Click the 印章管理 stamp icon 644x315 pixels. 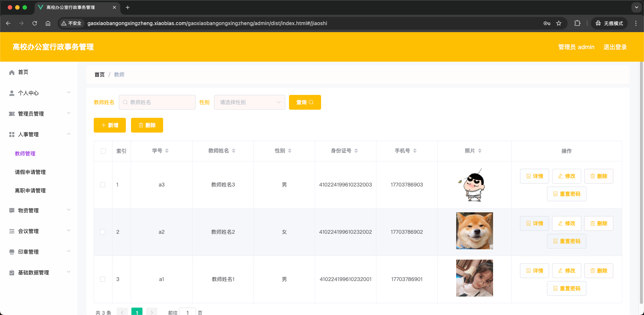(12, 252)
